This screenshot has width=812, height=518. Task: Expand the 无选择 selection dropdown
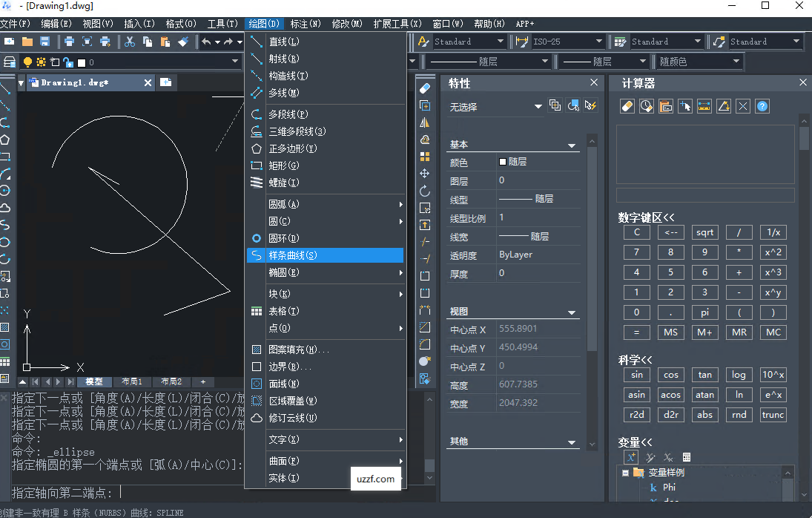pos(538,107)
